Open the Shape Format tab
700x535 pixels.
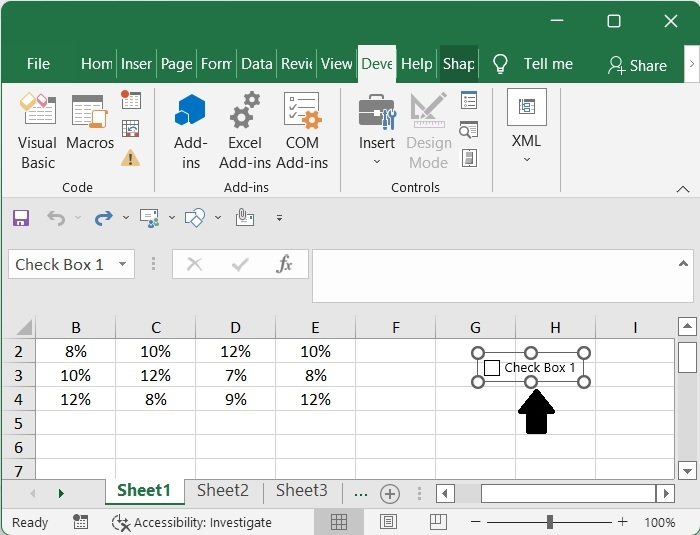pos(458,63)
